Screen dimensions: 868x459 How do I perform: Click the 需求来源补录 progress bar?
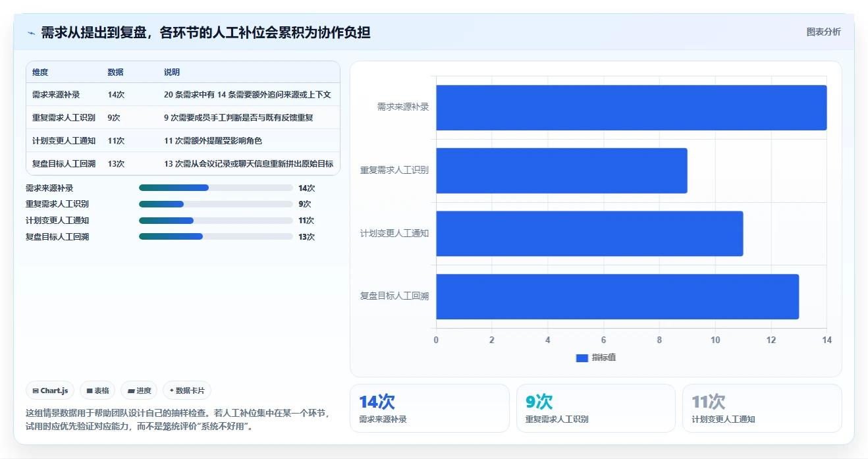coord(216,188)
